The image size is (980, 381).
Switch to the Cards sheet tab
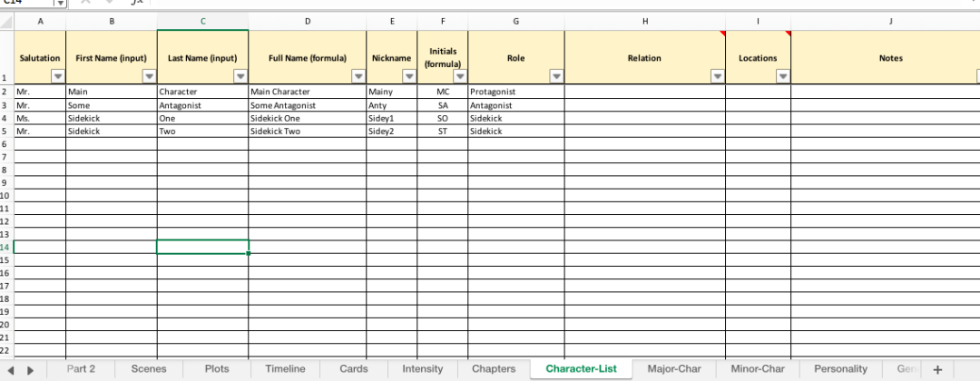tap(354, 368)
